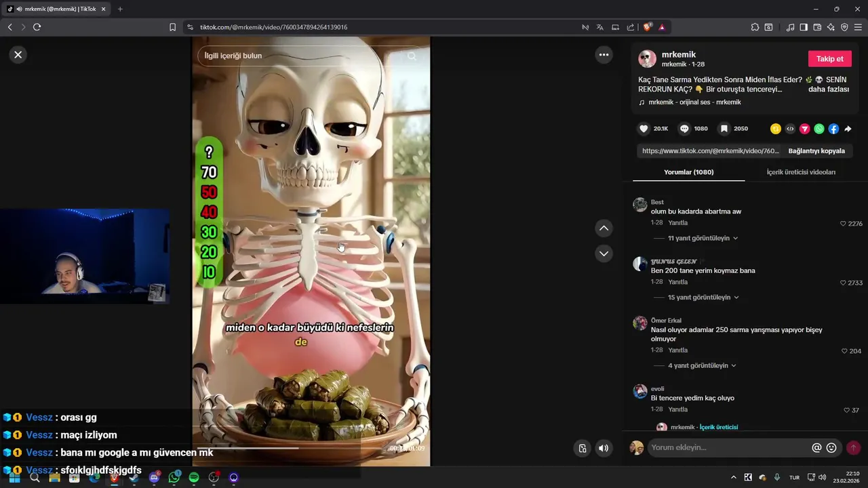Click the yellow repost icon
The image size is (868, 488).
(x=776, y=129)
